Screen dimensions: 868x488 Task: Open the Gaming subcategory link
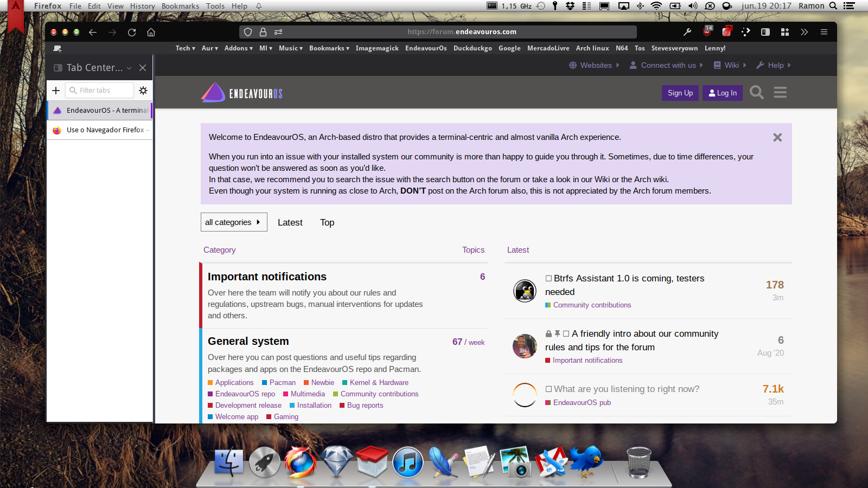[286, 417]
